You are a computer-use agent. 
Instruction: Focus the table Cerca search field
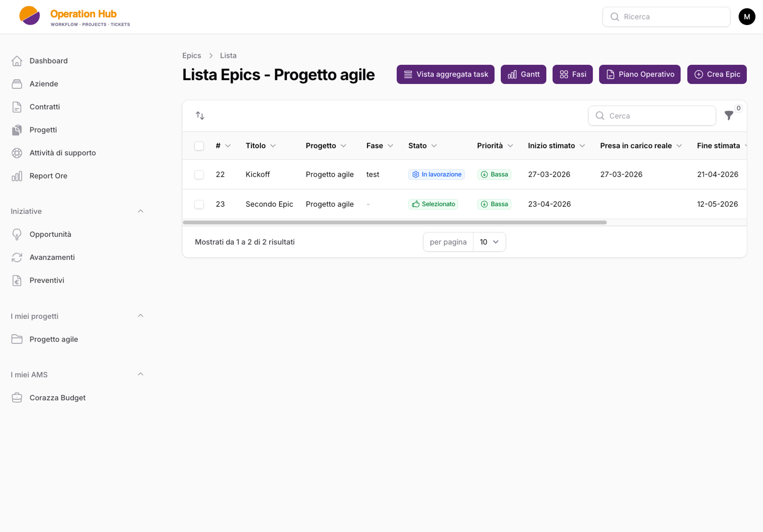(x=652, y=116)
